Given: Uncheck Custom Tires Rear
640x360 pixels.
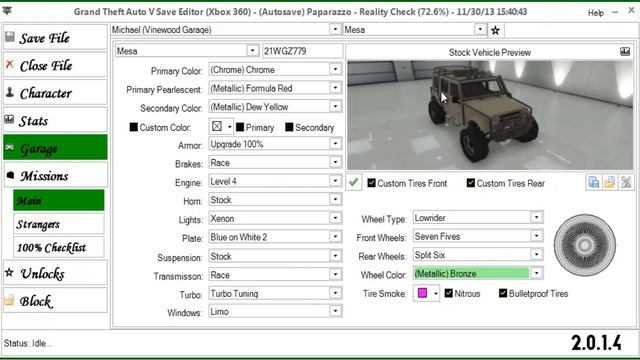Looking at the screenshot, I should [471, 183].
